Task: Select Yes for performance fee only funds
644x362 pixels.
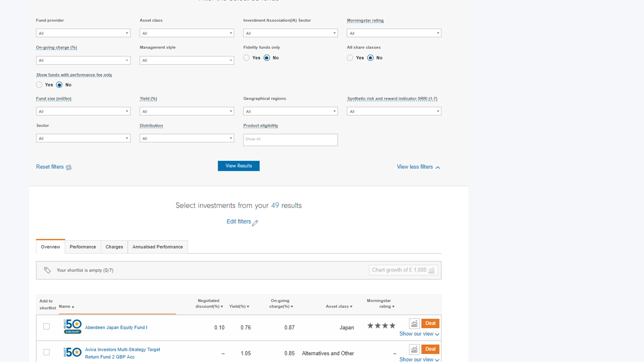Action: coord(39,85)
